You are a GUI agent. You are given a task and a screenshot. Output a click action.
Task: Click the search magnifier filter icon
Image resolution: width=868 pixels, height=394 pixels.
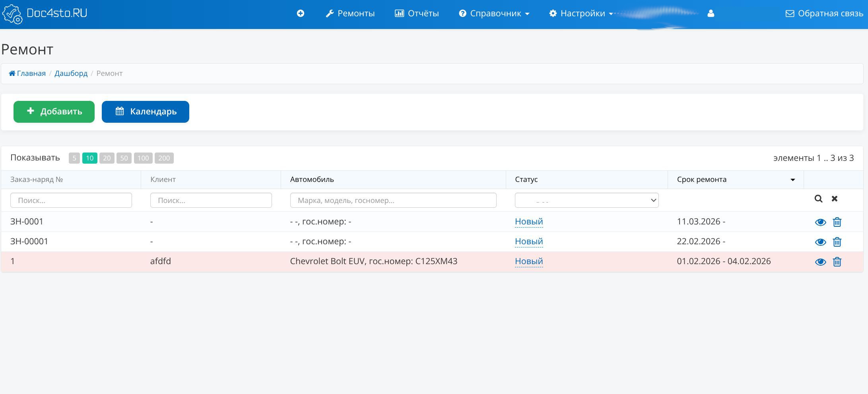(818, 199)
